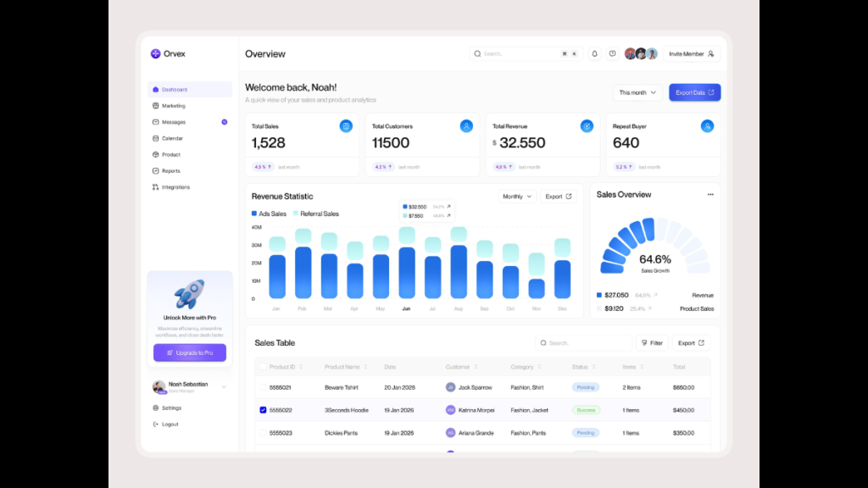Click Jack Sparrow customer avatar

[x=451, y=387]
